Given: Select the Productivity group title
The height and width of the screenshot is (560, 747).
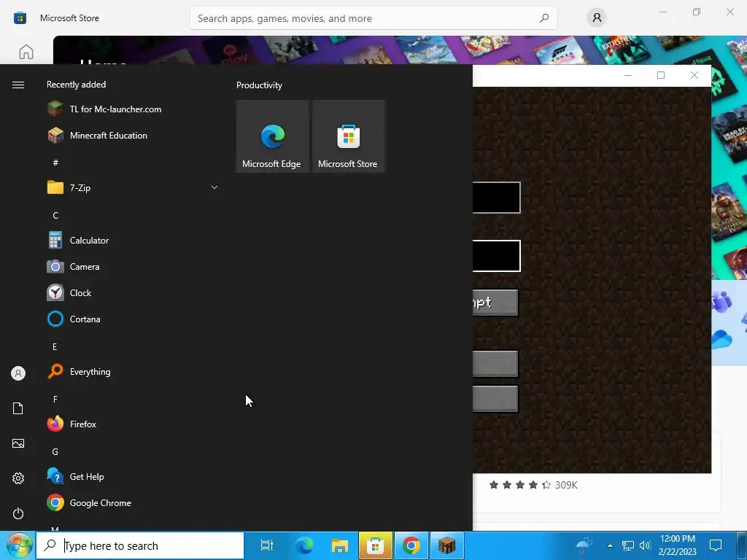Looking at the screenshot, I should tap(259, 85).
